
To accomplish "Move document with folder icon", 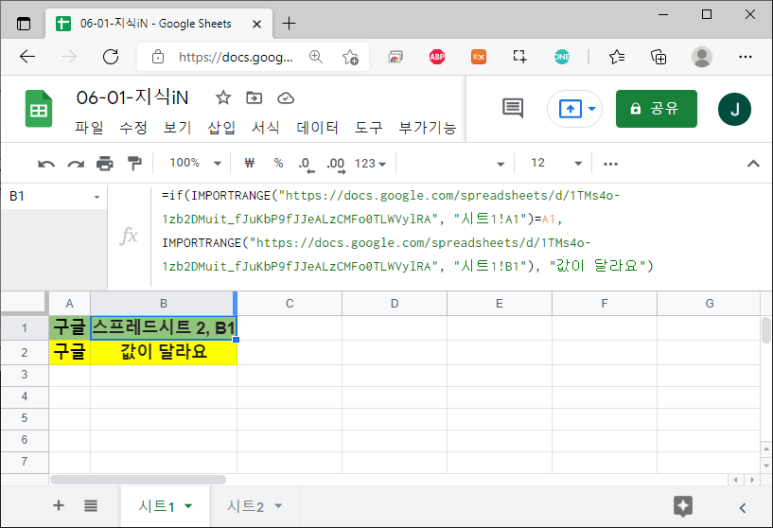I will tap(254, 98).
